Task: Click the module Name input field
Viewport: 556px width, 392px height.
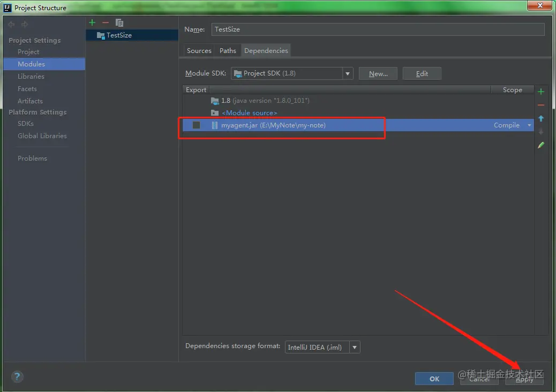Action: (x=378, y=29)
